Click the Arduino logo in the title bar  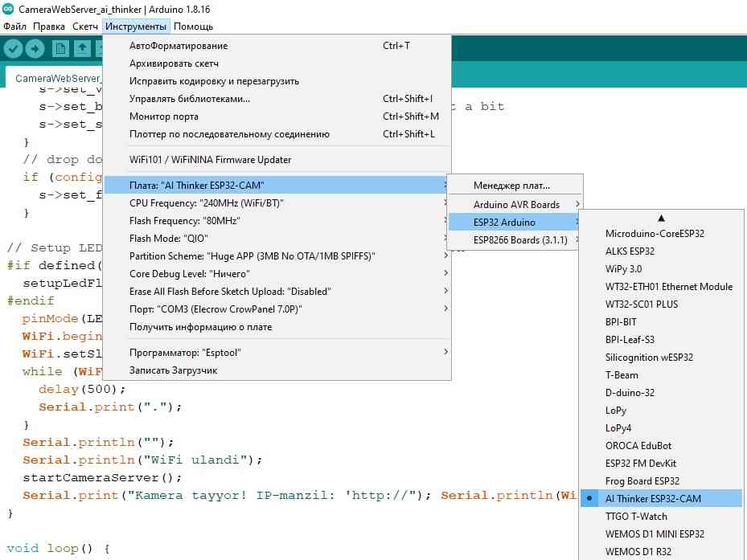click(x=7, y=8)
